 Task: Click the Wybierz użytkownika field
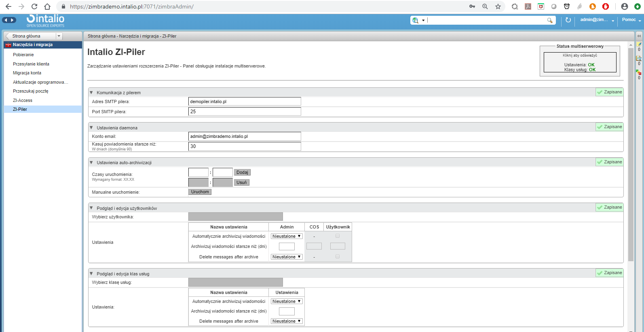tap(236, 217)
